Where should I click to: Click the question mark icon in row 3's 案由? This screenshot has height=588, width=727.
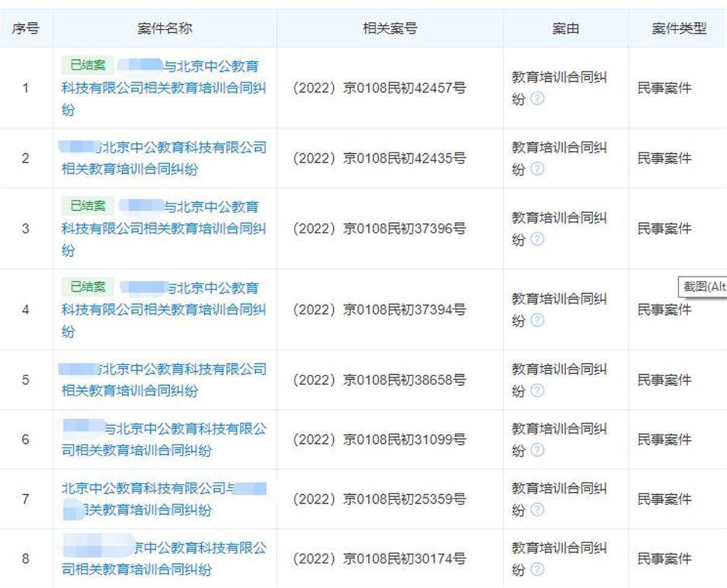tap(537, 239)
